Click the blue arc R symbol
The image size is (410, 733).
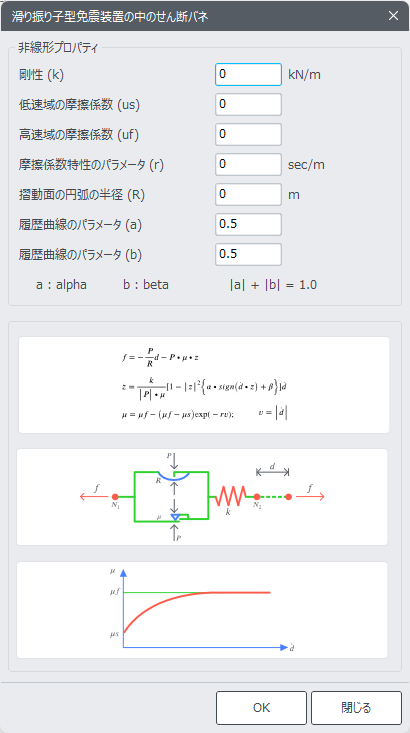click(x=173, y=476)
